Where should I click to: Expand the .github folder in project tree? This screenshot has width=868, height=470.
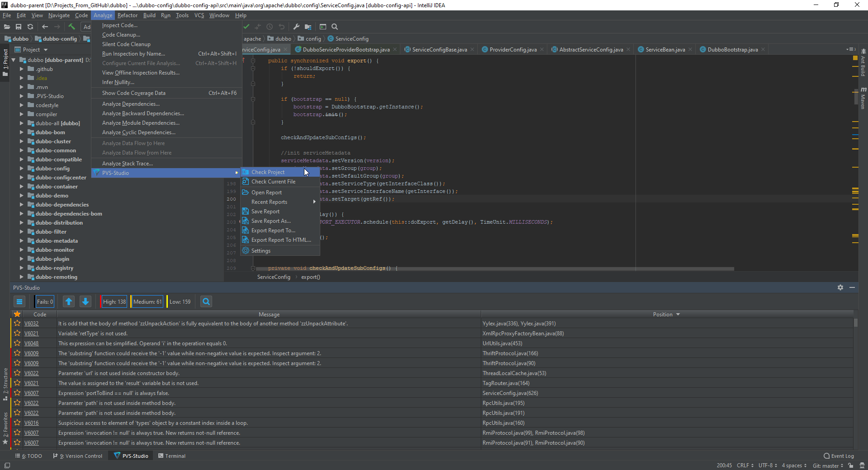click(21, 69)
